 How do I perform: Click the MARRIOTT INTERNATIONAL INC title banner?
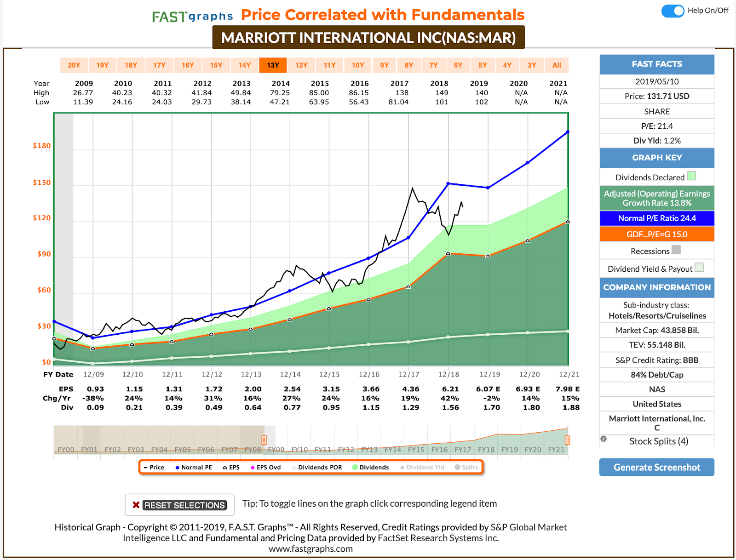pyautogui.click(x=368, y=38)
